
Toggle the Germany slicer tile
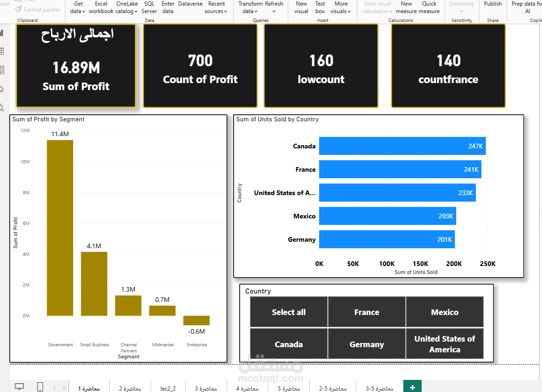367,344
